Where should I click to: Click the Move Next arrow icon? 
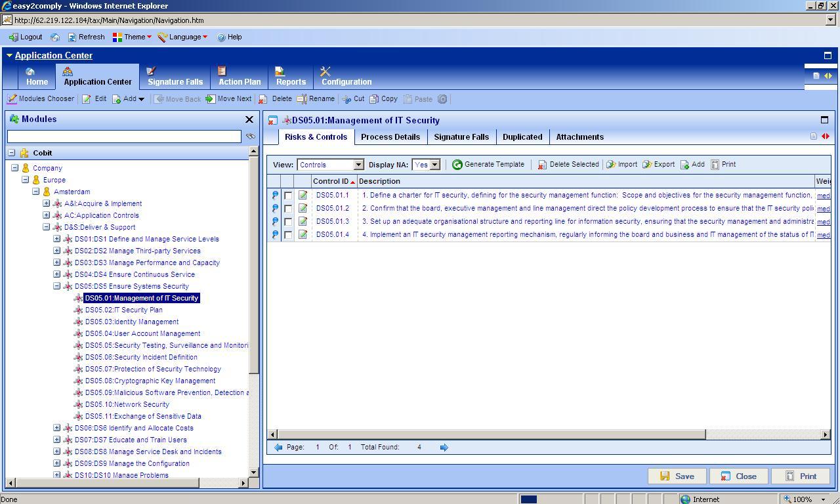[x=210, y=99]
